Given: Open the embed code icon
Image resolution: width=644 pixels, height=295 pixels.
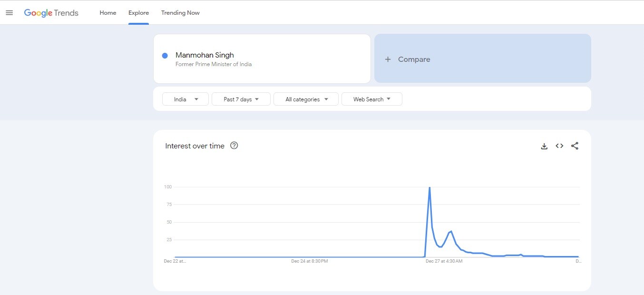Looking at the screenshot, I should 559,146.
